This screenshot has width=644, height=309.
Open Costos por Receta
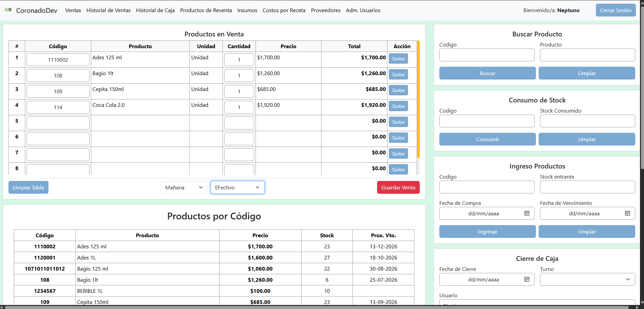284,10
